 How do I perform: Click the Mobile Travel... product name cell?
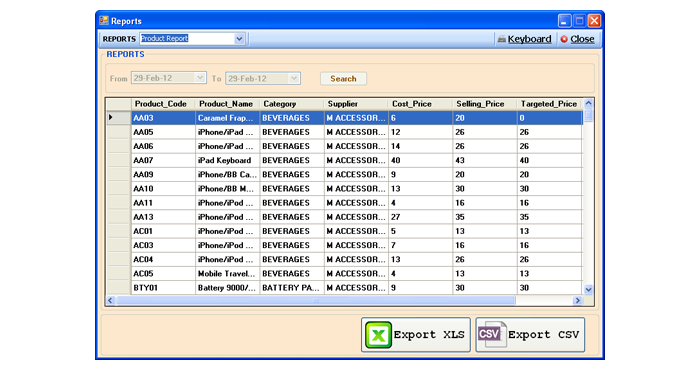228,274
